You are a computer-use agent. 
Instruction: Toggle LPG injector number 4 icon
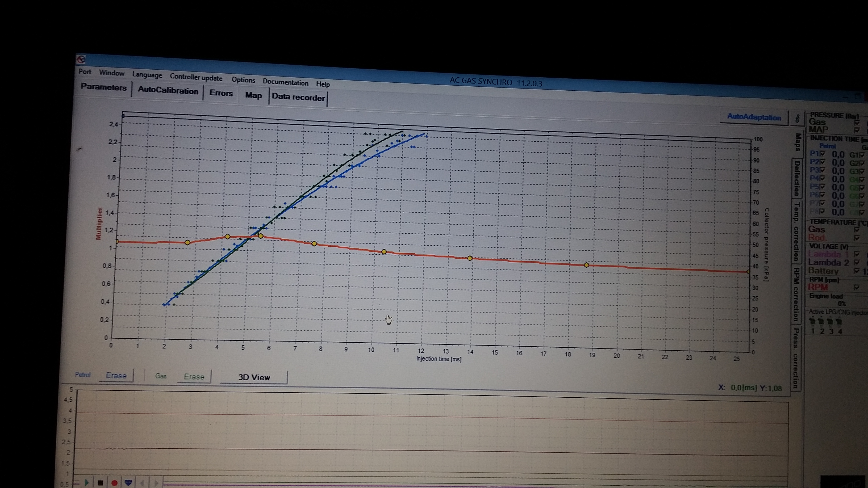[x=839, y=322]
